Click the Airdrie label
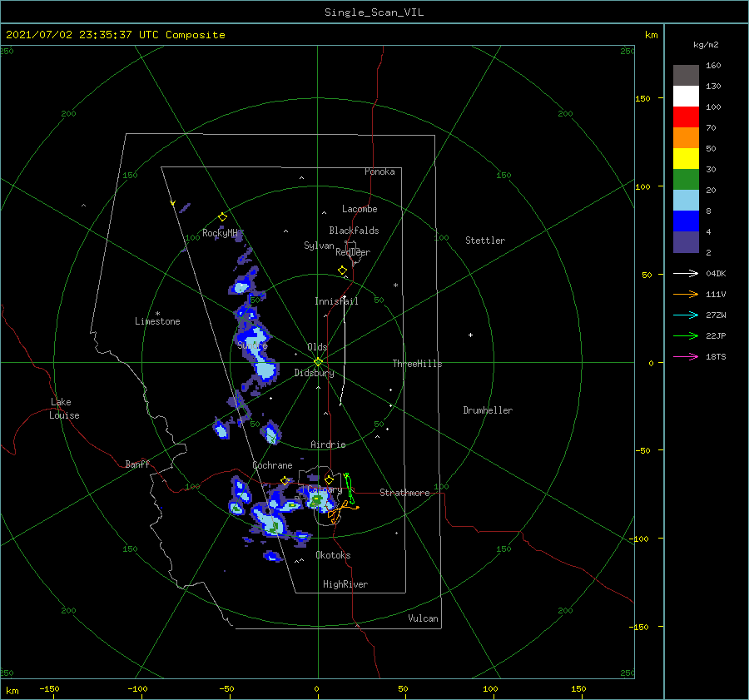The height and width of the screenshot is (700, 749). [x=328, y=444]
